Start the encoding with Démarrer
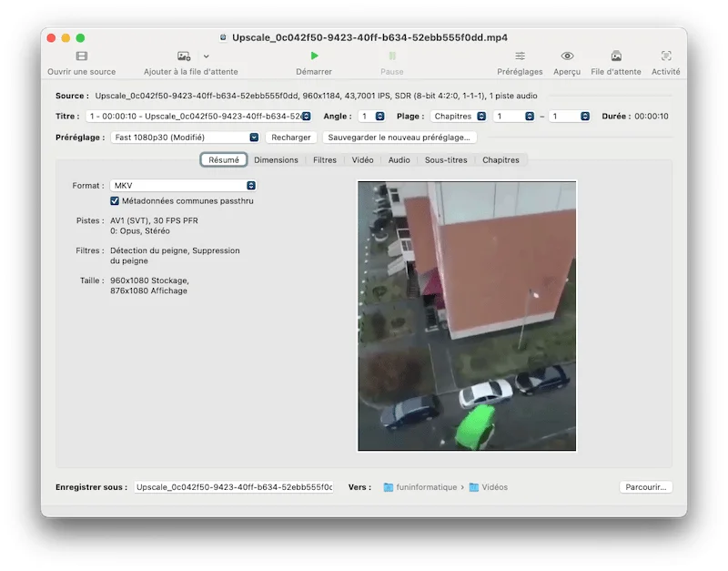Viewport: 728px width, 571px height. click(314, 61)
